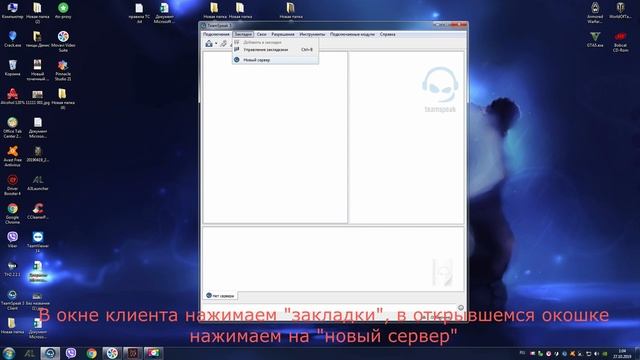Open the Подключения menu in TeamSpeak
This screenshot has width=640, height=360.
point(216,34)
